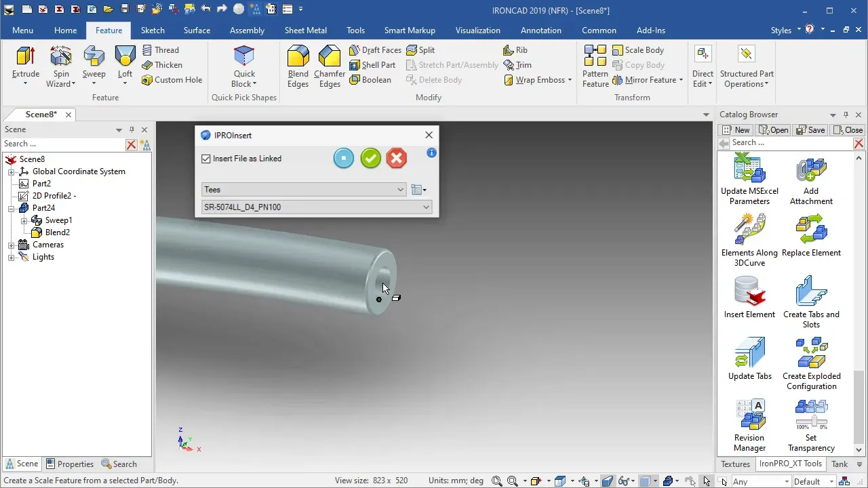Open the Quick Block shapes tool
Image resolution: width=868 pixels, height=488 pixels.
click(244, 67)
